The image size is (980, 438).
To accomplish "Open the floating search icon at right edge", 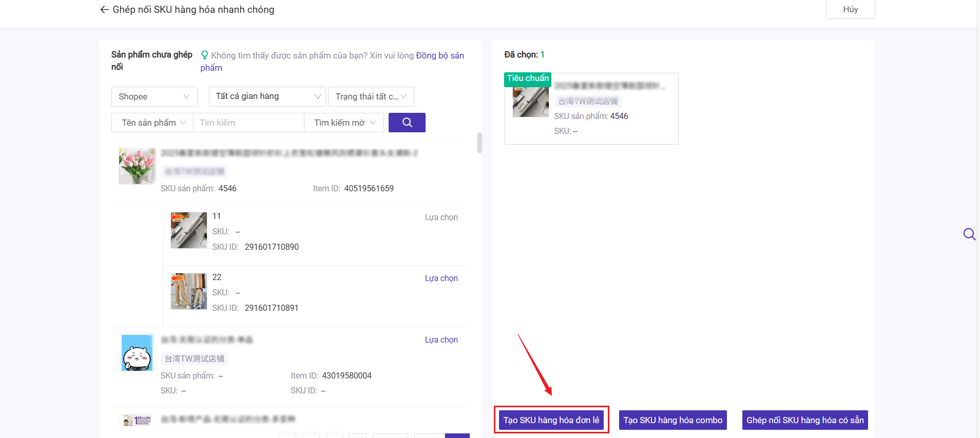I will click(969, 234).
